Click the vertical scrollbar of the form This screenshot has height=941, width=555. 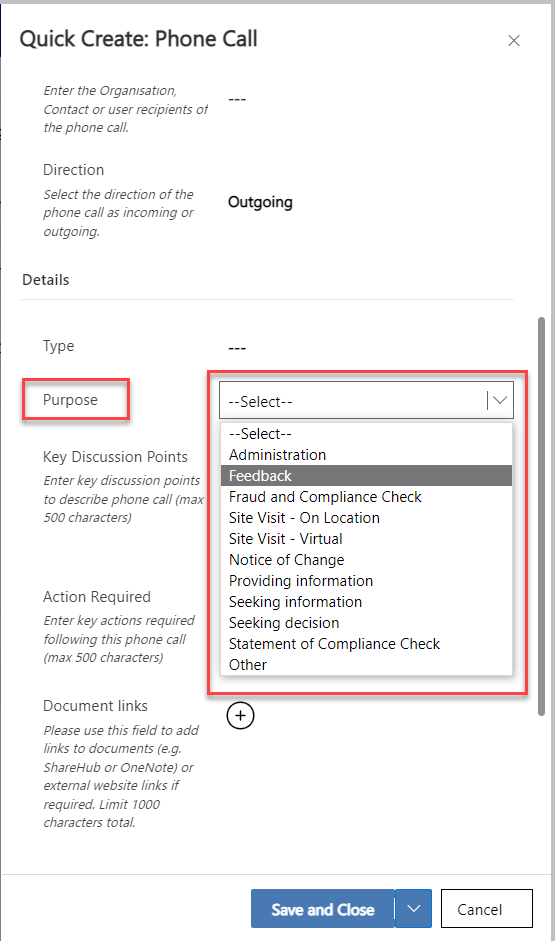tap(541, 516)
